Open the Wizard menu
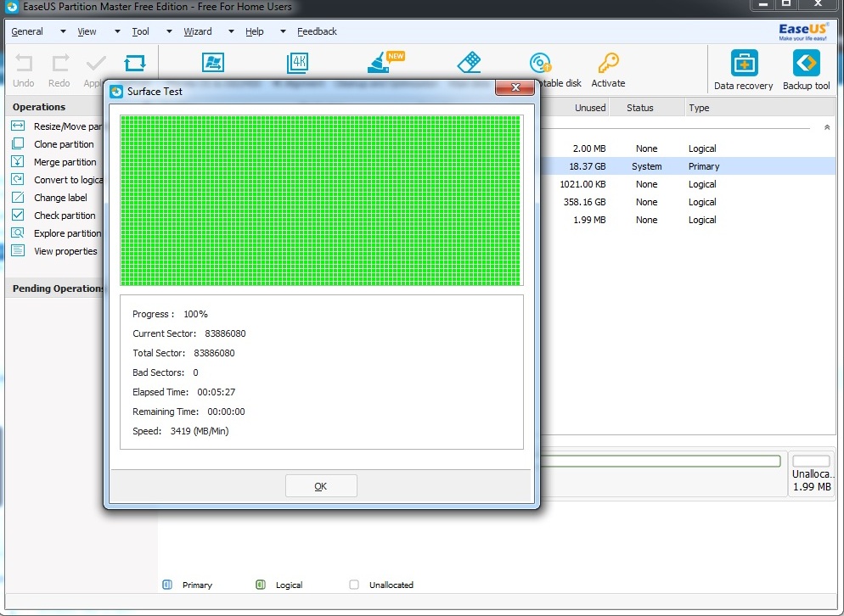The image size is (844, 616). point(198,31)
